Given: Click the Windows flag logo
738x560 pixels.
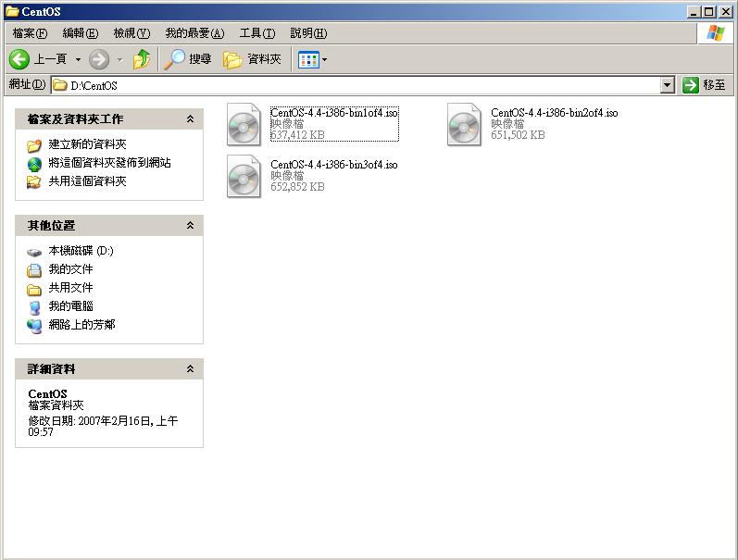Looking at the screenshot, I should point(715,33).
